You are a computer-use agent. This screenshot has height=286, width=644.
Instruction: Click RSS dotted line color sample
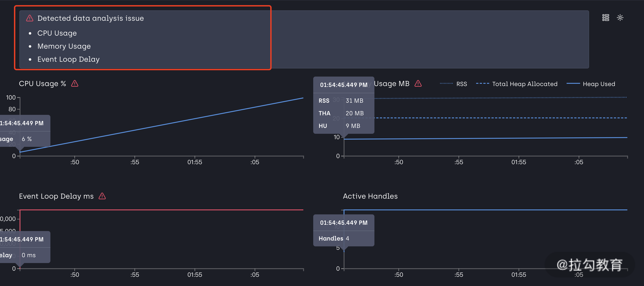(446, 84)
